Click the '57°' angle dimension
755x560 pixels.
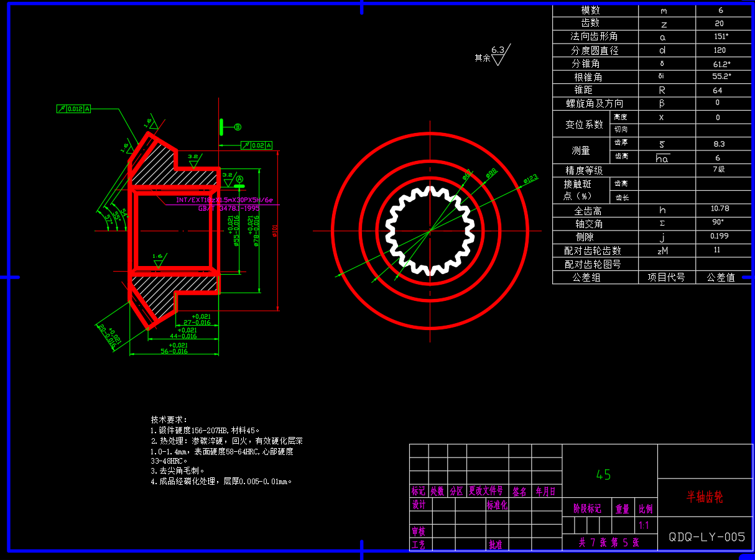pyautogui.click(x=108, y=219)
